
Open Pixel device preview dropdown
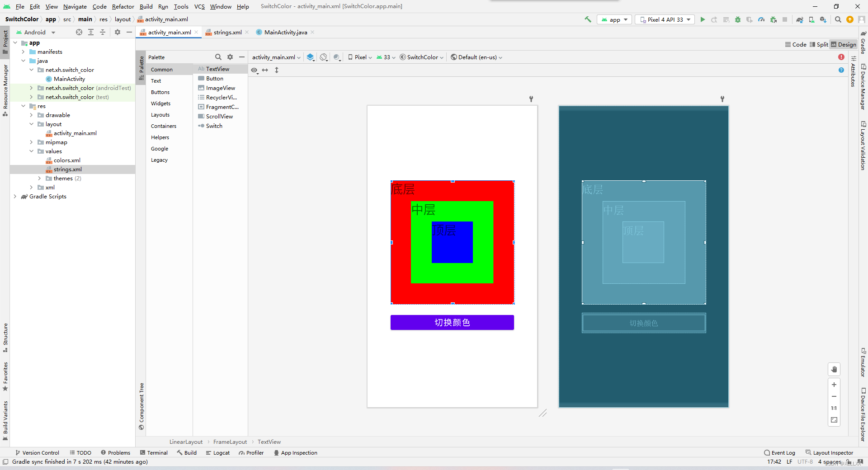pyautogui.click(x=360, y=57)
